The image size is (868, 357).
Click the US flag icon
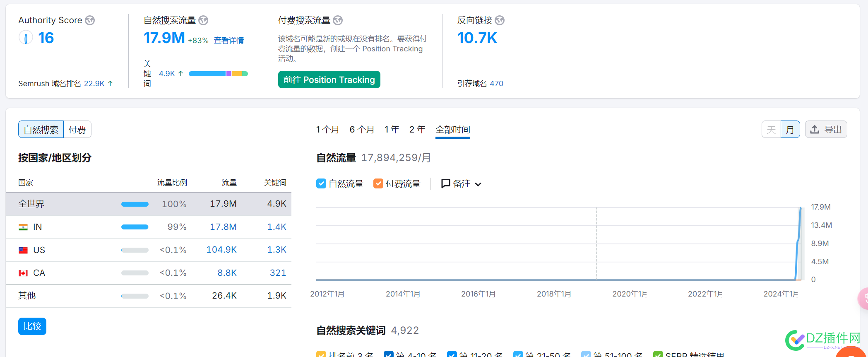[23, 250]
